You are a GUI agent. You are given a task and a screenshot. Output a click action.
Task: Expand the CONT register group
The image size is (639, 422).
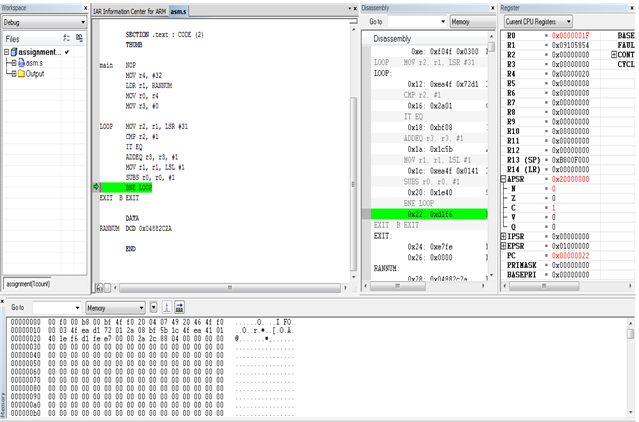tap(614, 55)
